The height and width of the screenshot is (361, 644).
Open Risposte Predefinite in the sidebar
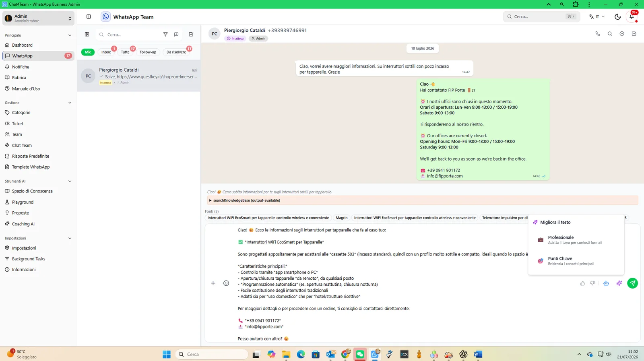tap(38, 156)
